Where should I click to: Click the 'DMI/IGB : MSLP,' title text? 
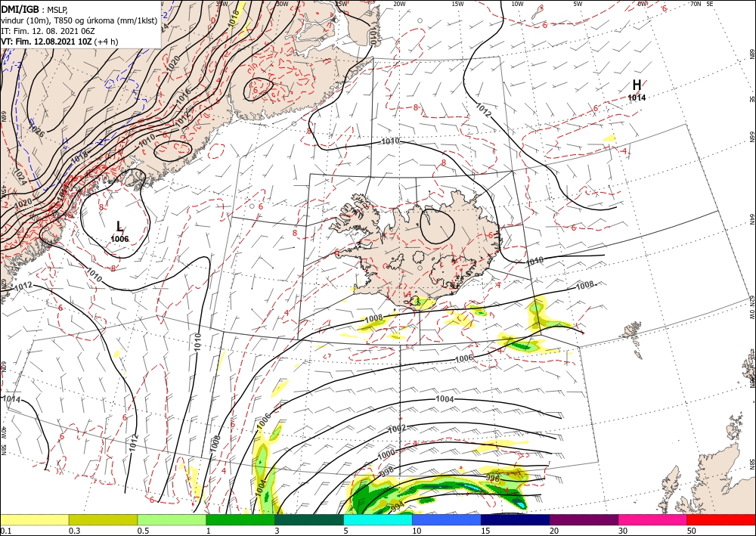coord(33,9)
